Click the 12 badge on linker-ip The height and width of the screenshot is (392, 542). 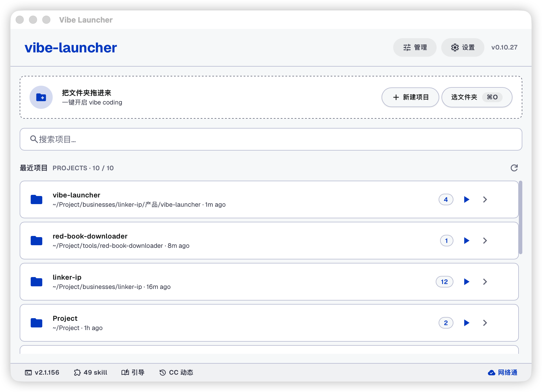click(x=444, y=282)
